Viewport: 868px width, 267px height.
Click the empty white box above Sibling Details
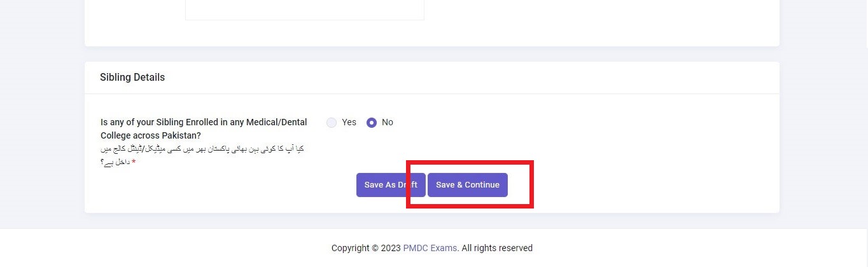(x=305, y=10)
